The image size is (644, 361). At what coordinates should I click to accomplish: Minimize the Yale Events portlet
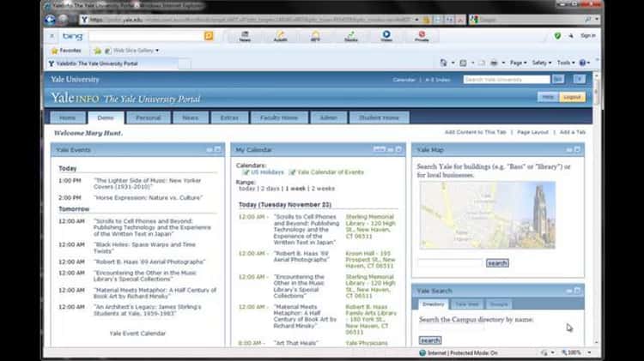[210, 150]
